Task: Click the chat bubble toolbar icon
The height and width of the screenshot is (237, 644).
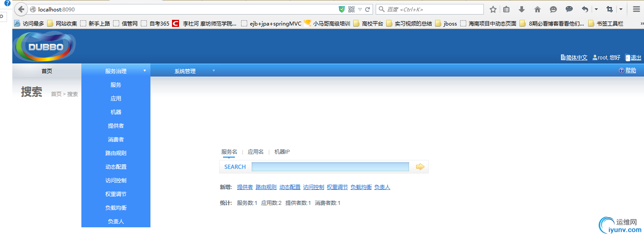Action: click(569, 9)
